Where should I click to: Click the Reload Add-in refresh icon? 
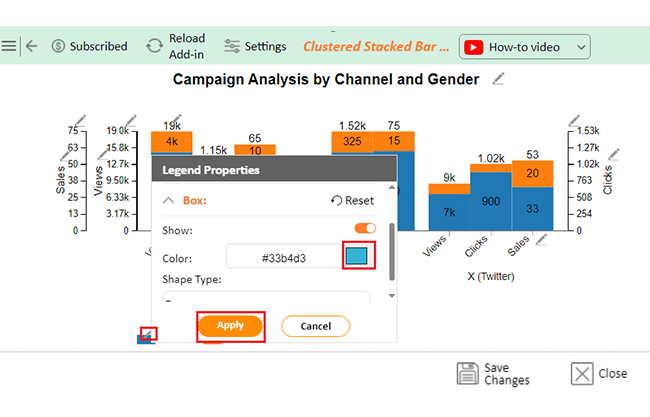[x=155, y=46]
